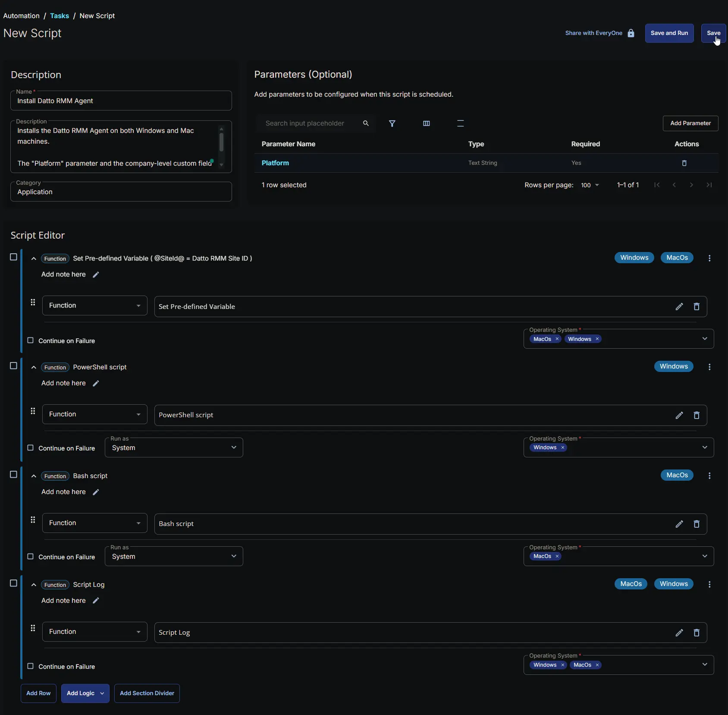Click the script Name input field
This screenshot has height=715, width=728.
tap(121, 101)
